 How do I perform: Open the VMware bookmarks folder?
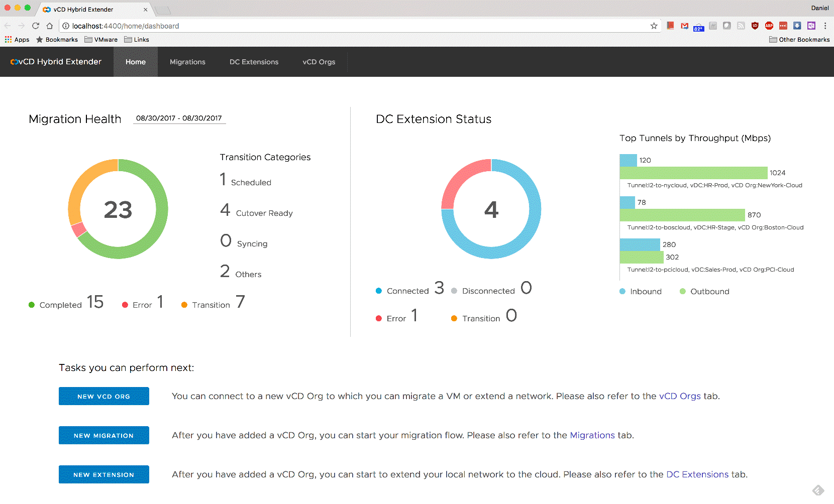pos(101,40)
